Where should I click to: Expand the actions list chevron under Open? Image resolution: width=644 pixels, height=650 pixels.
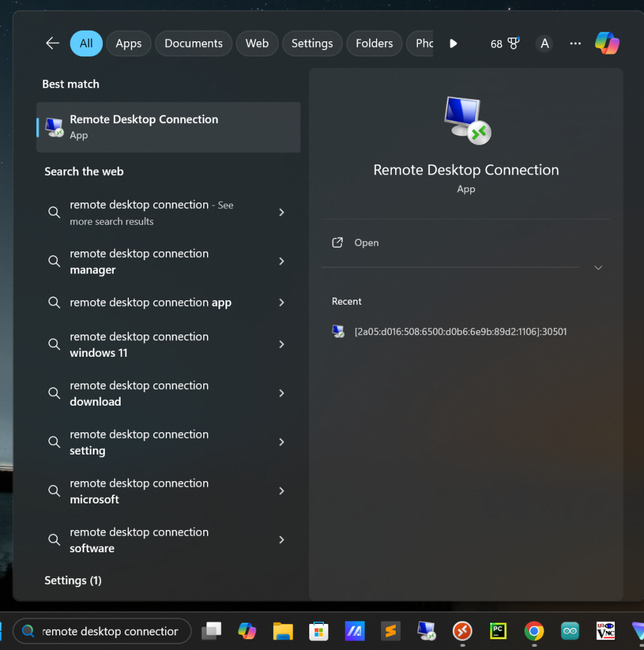point(598,268)
